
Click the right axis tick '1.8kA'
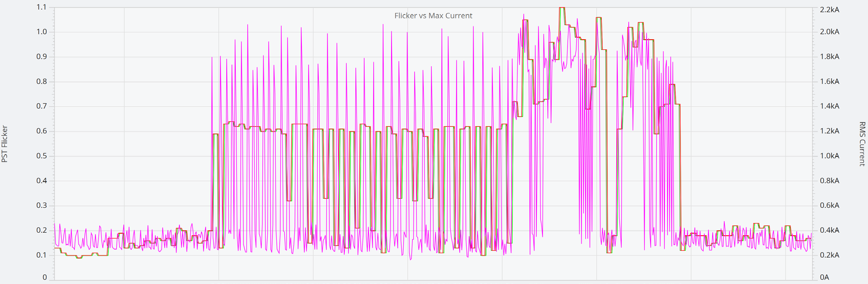coord(829,57)
